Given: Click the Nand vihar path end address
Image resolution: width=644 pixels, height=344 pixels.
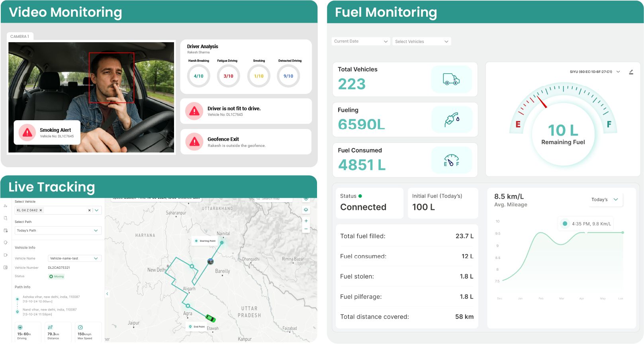Looking at the screenshot, I should [49, 310].
